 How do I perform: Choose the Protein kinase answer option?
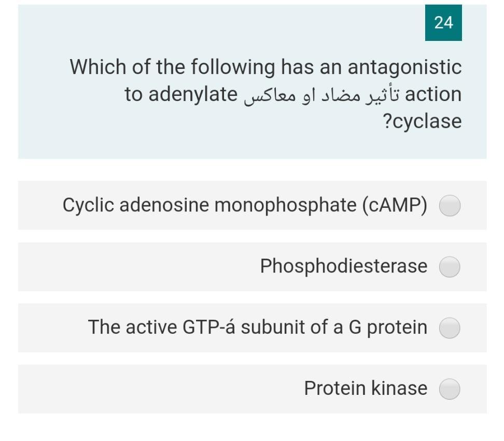pos(366,388)
